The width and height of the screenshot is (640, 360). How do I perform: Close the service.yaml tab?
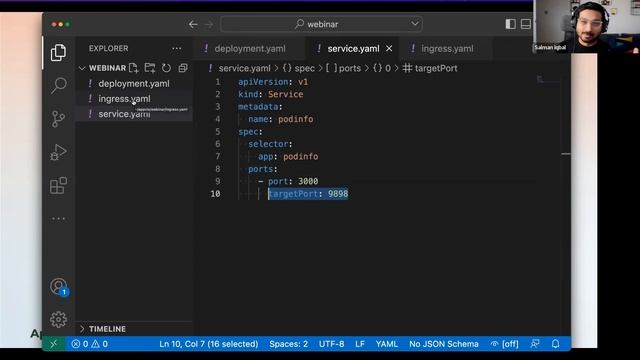389,49
